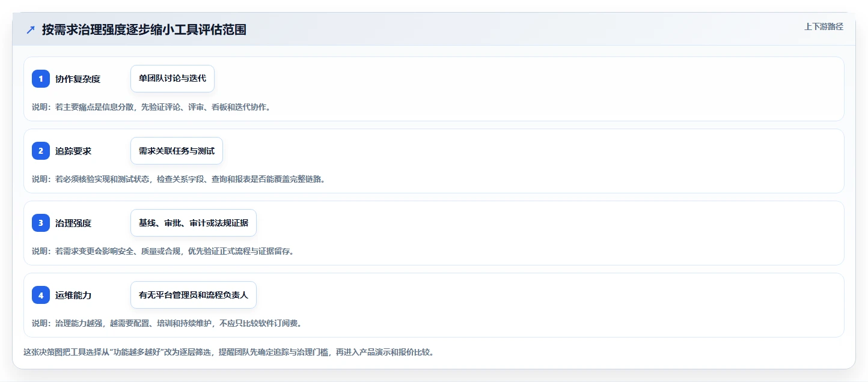Click the step 4 number badge
The image size is (868, 382).
(41, 295)
